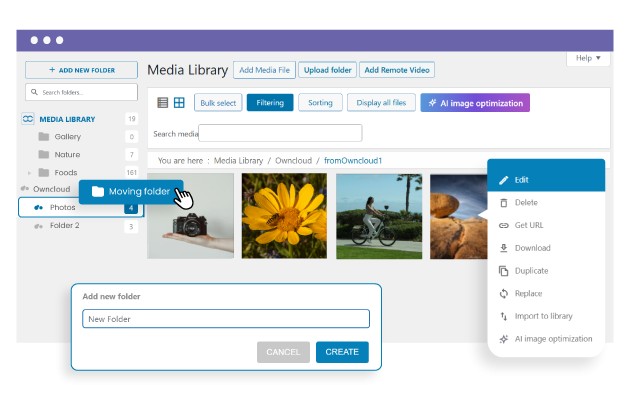Switch to grid view icon

point(179,103)
